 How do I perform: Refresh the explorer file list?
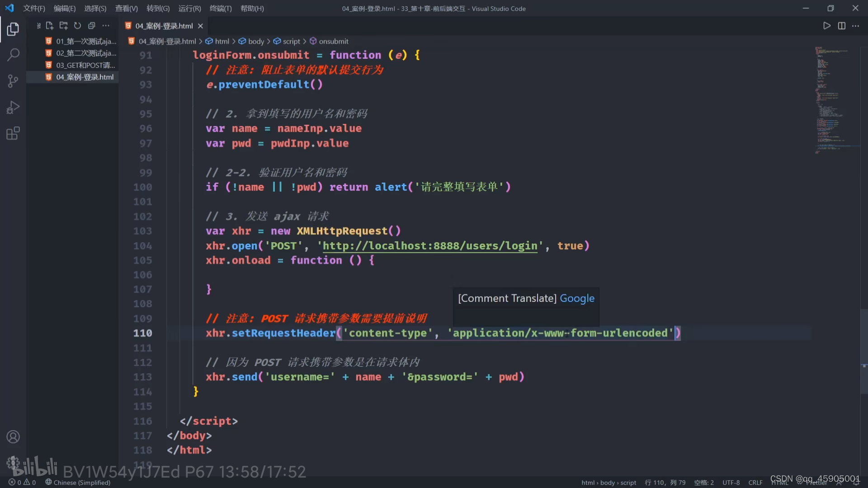78,26
